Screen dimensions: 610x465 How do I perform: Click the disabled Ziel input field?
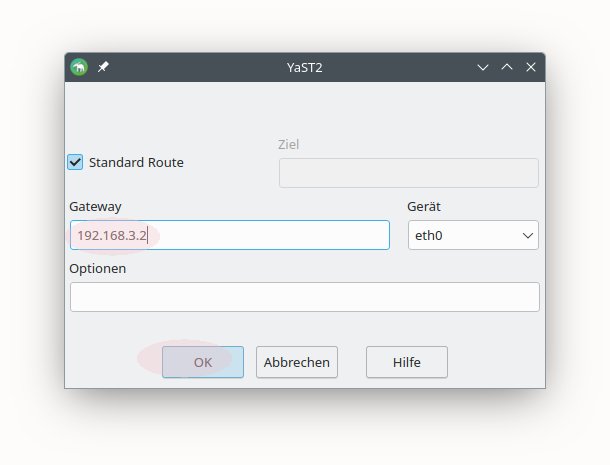[x=408, y=173]
